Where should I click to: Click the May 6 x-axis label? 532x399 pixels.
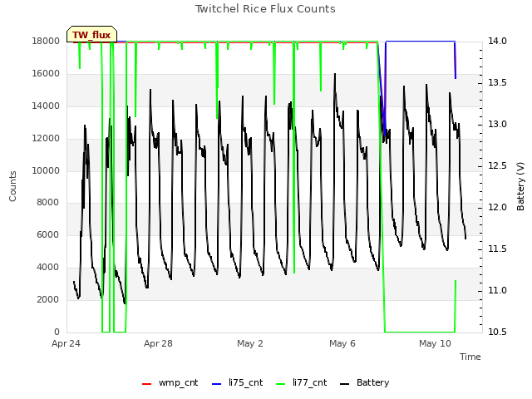point(342,343)
